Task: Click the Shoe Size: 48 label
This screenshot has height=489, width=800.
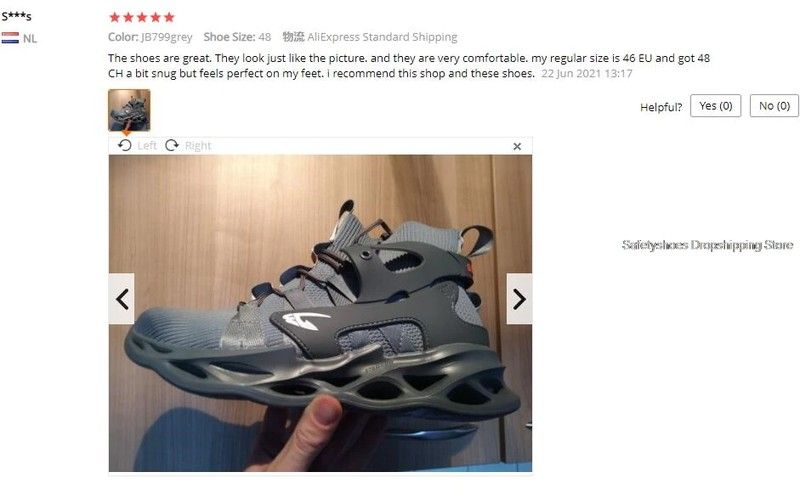Action: pyautogui.click(x=237, y=37)
